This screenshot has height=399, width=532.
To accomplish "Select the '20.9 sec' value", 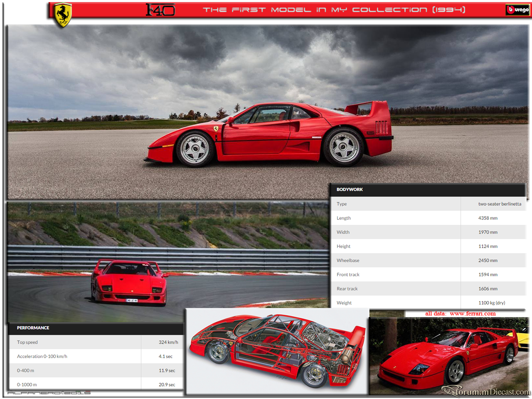I will pos(167,385).
